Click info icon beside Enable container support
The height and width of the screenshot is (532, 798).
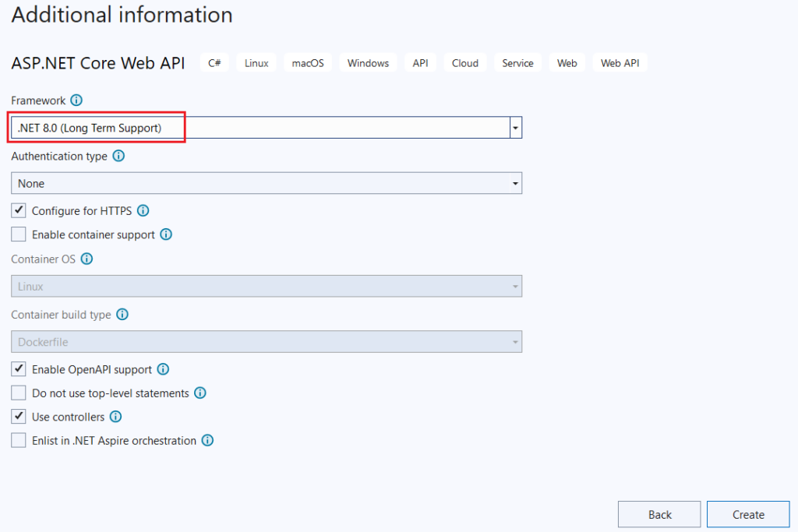coord(166,234)
